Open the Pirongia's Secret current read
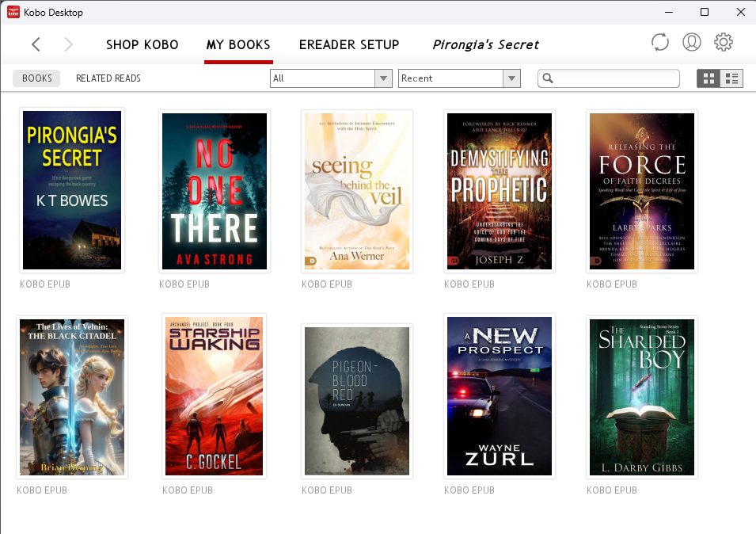756x534 pixels. coord(484,44)
